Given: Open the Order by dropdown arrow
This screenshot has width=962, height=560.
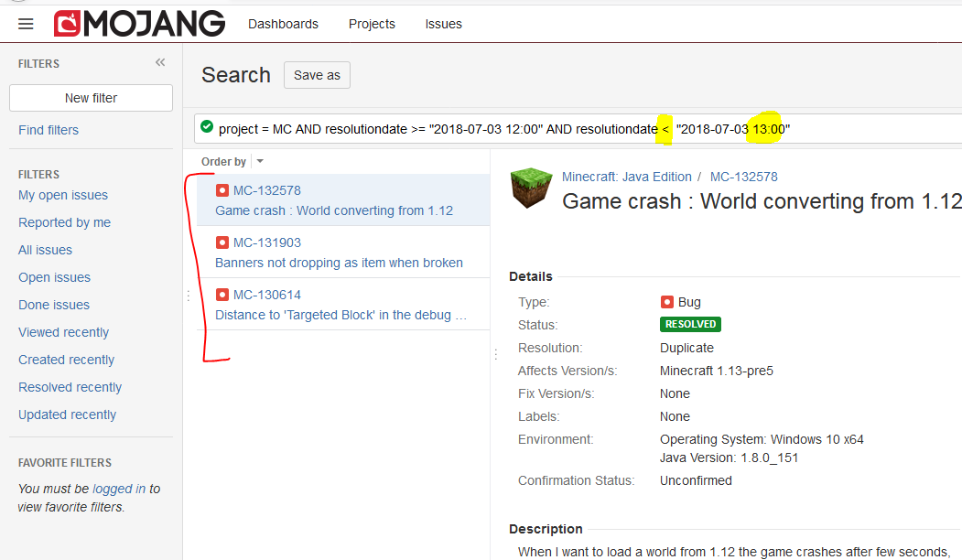Looking at the screenshot, I should (260, 161).
